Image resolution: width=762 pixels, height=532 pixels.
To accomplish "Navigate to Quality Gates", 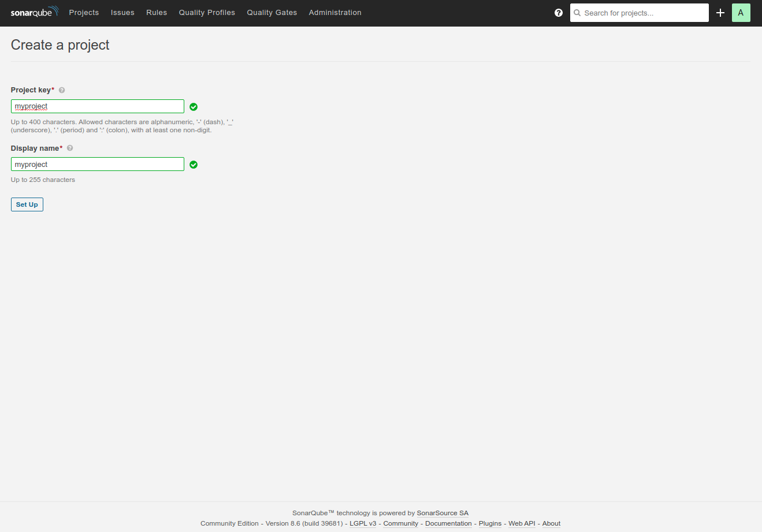I will pos(272,12).
